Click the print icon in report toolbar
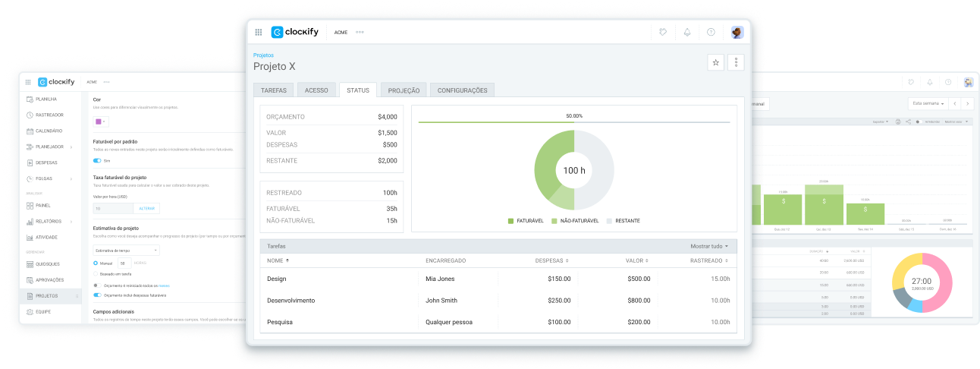The height and width of the screenshot is (369, 980). [898, 121]
